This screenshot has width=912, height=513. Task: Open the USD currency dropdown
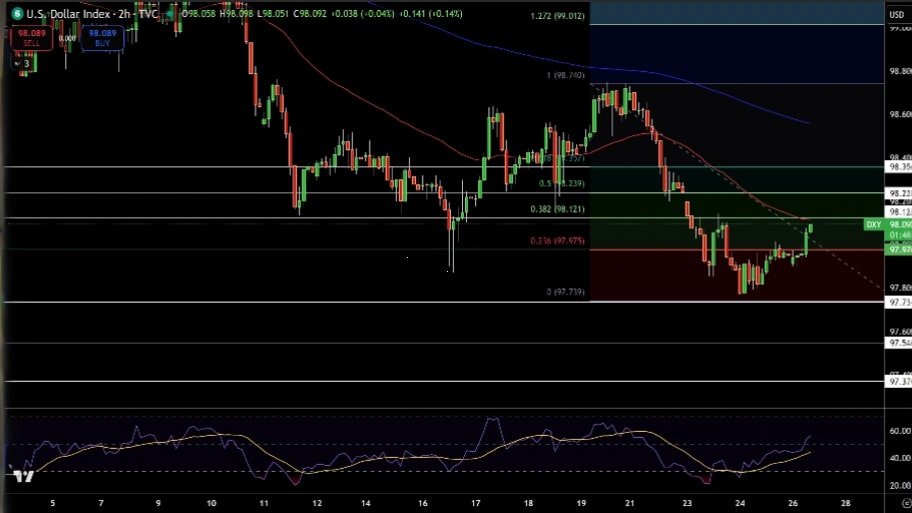(x=897, y=16)
